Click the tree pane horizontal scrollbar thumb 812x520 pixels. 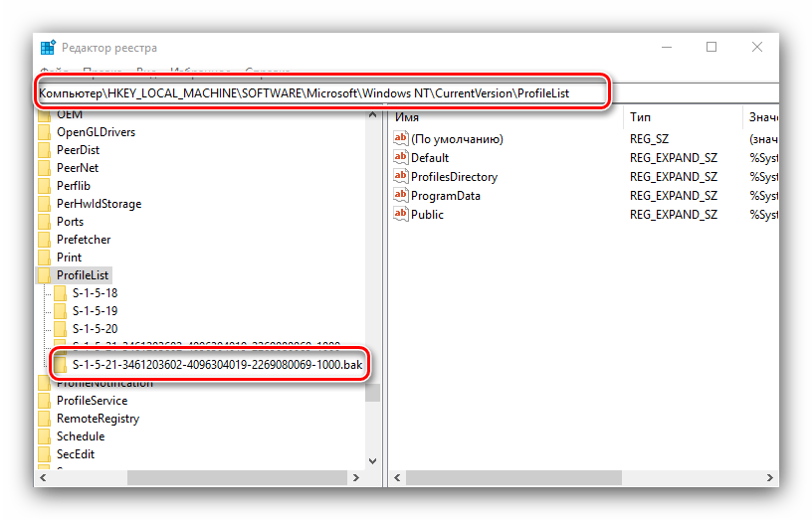(x=237, y=477)
